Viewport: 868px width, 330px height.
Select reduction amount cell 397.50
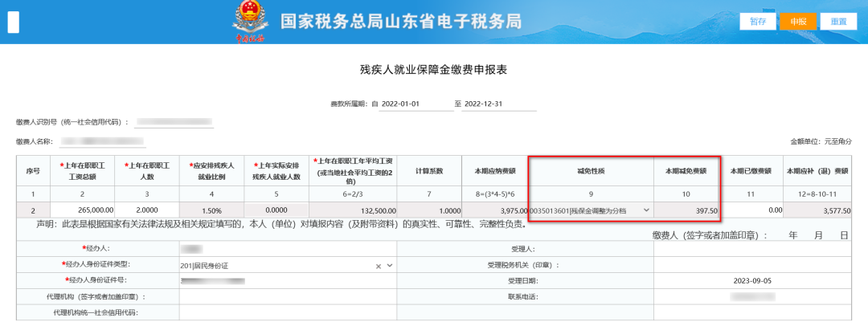(x=687, y=210)
